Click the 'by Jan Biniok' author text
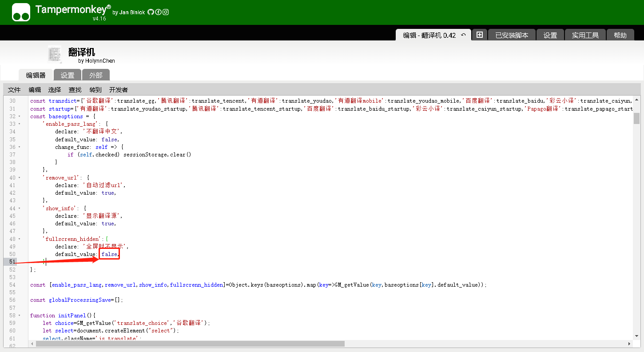The width and height of the screenshot is (644, 352). click(129, 12)
